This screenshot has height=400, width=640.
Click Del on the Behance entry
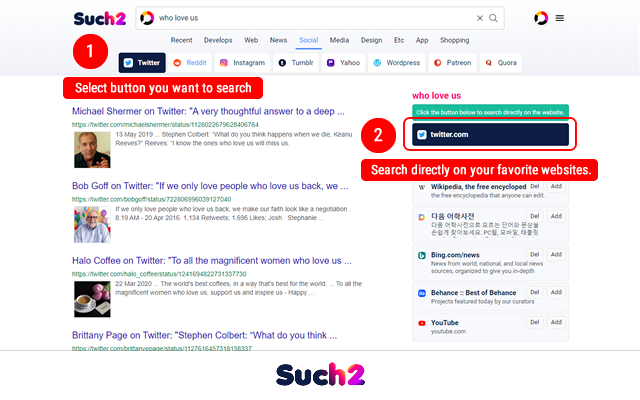tap(535, 292)
